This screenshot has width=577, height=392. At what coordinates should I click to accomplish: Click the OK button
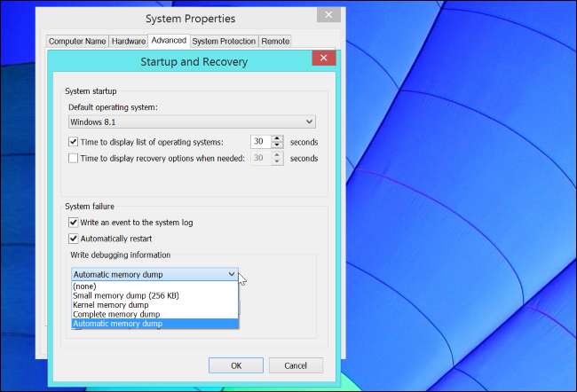tap(235, 365)
